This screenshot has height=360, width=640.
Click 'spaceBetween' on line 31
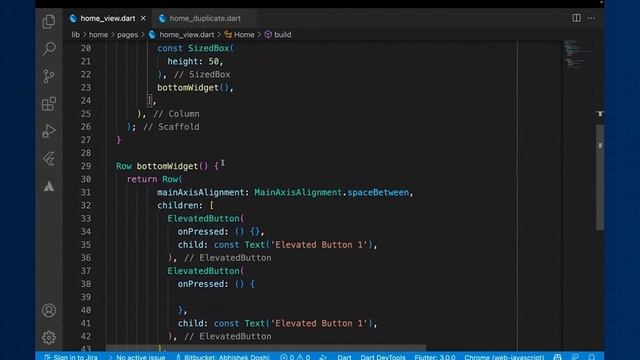pos(378,192)
